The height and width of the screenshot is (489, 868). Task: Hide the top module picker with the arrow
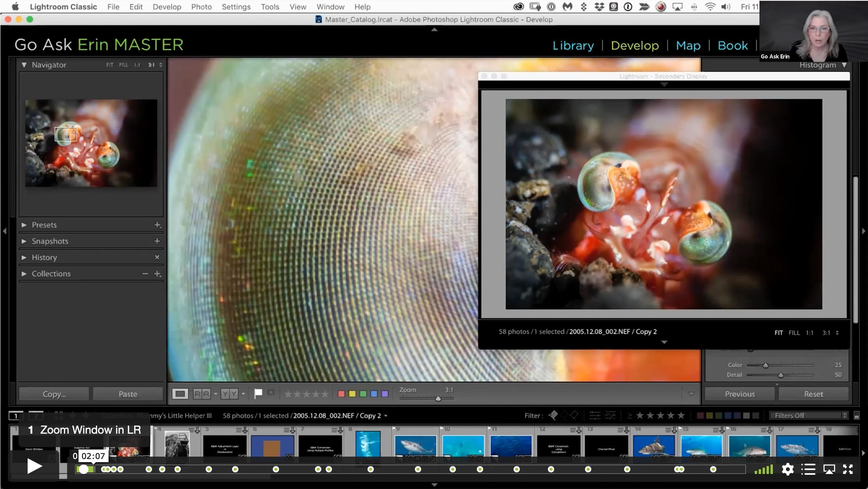tap(434, 30)
